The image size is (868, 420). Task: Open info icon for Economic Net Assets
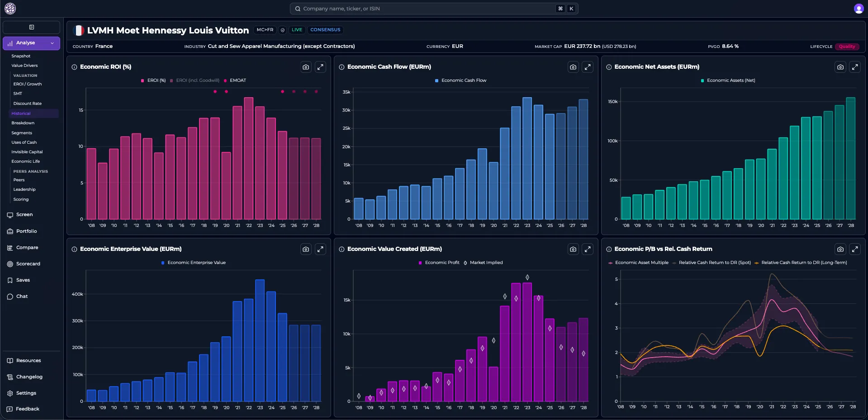[x=609, y=67]
